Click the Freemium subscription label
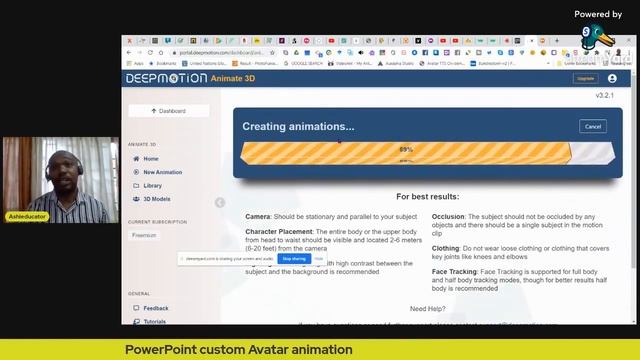 144,236
